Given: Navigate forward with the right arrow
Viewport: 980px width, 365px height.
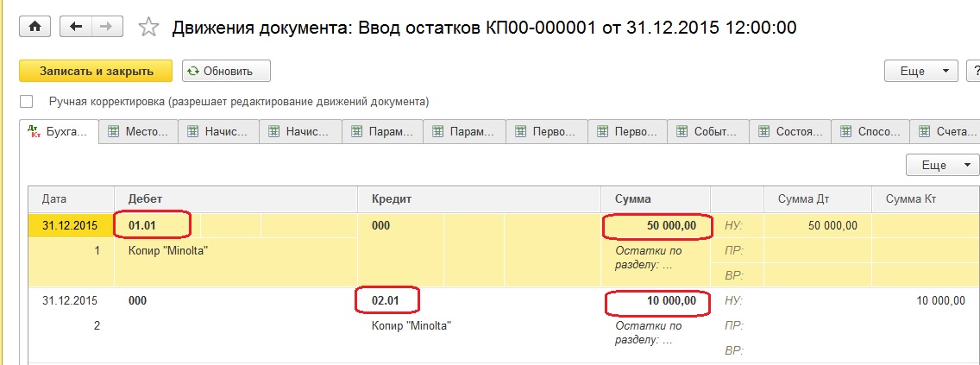Looking at the screenshot, I should [107, 26].
